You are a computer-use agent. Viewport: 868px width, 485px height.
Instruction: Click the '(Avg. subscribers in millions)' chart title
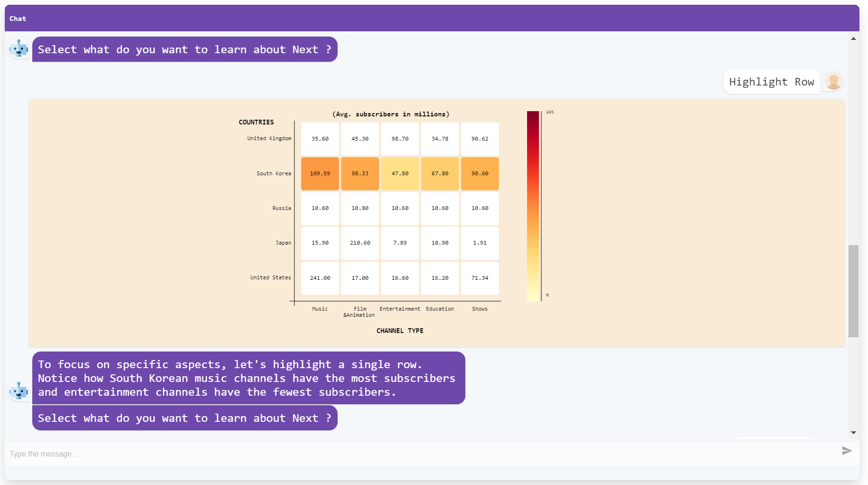pos(391,114)
